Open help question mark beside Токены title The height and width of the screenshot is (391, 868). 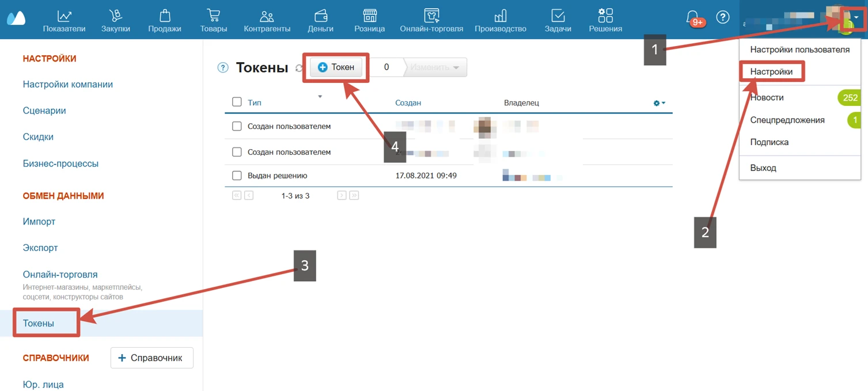click(x=223, y=68)
